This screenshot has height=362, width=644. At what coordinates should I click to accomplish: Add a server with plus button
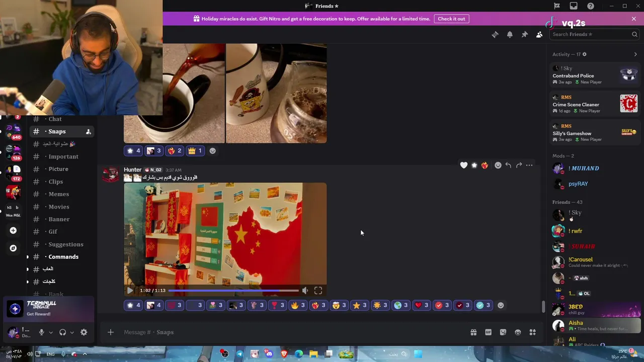coord(13,230)
